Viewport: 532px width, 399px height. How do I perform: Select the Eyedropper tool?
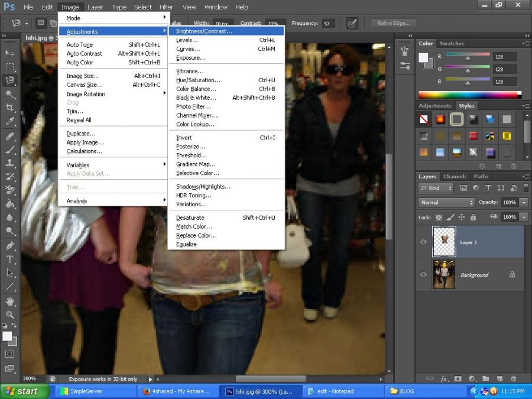pos(10,121)
